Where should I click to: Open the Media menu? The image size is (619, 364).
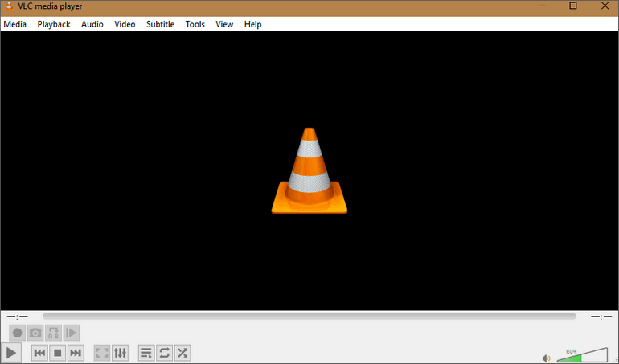click(15, 24)
